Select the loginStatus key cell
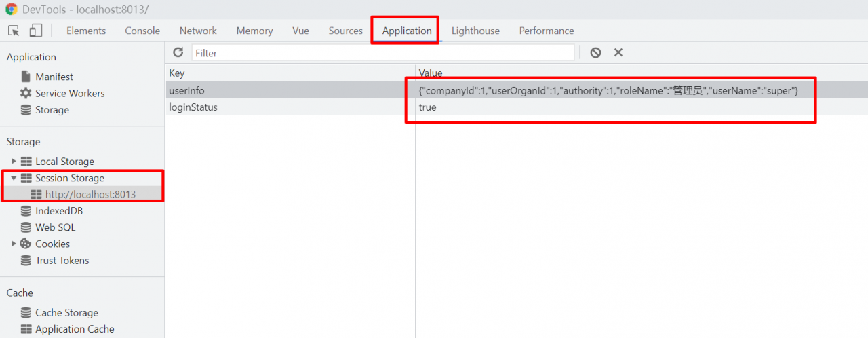Image resolution: width=868 pixels, height=338 pixels. pyautogui.click(x=290, y=107)
